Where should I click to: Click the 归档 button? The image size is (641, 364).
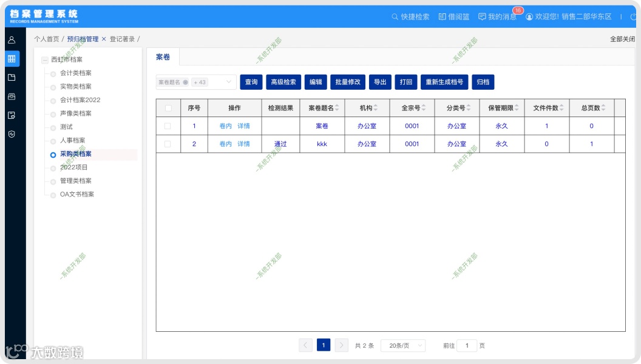[x=483, y=82]
